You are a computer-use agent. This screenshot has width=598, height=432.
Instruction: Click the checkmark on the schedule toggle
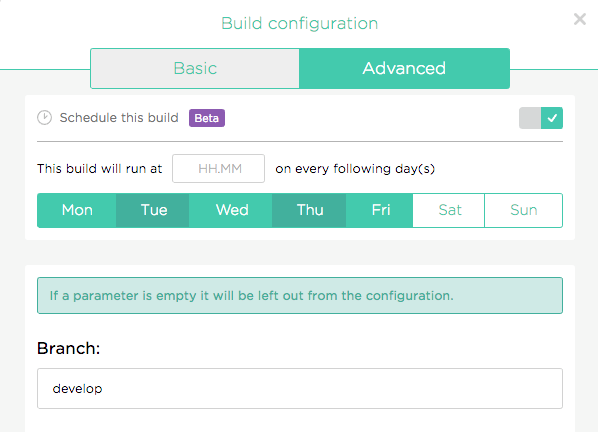click(552, 118)
